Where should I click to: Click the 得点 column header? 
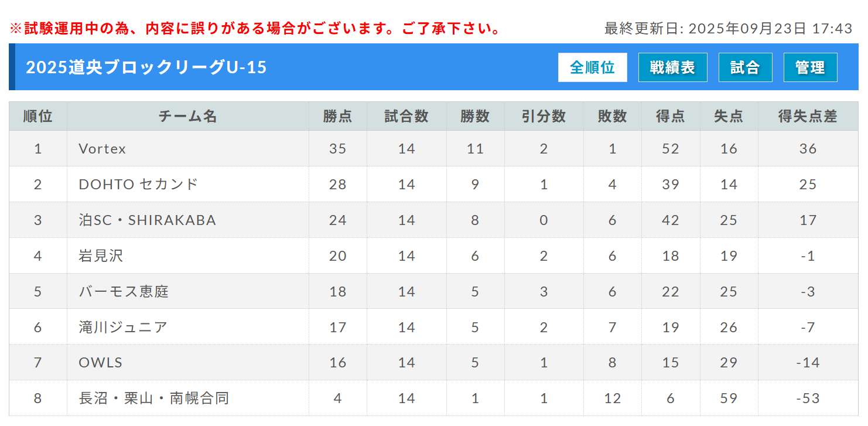[x=671, y=116]
